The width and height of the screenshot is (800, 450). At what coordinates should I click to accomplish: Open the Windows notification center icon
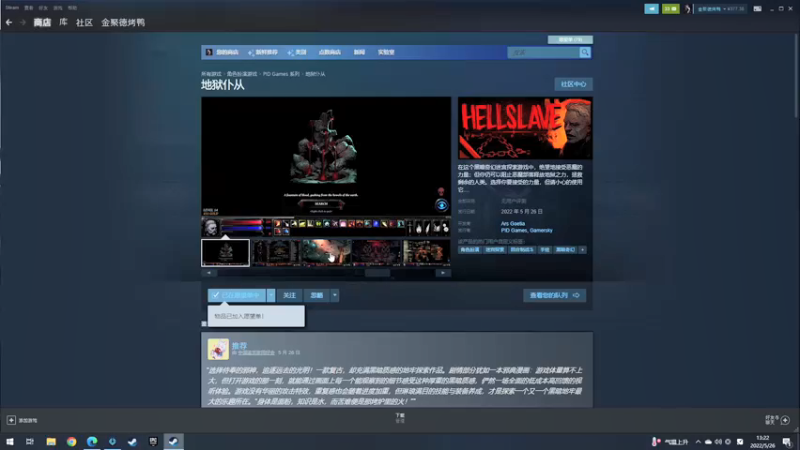pyautogui.click(x=787, y=442)
